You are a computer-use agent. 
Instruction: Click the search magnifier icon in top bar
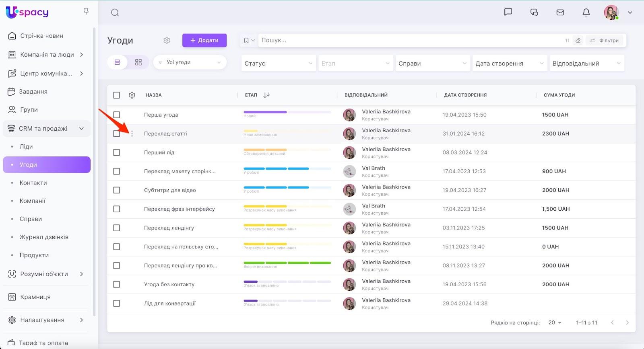click(x=115, y=12)
